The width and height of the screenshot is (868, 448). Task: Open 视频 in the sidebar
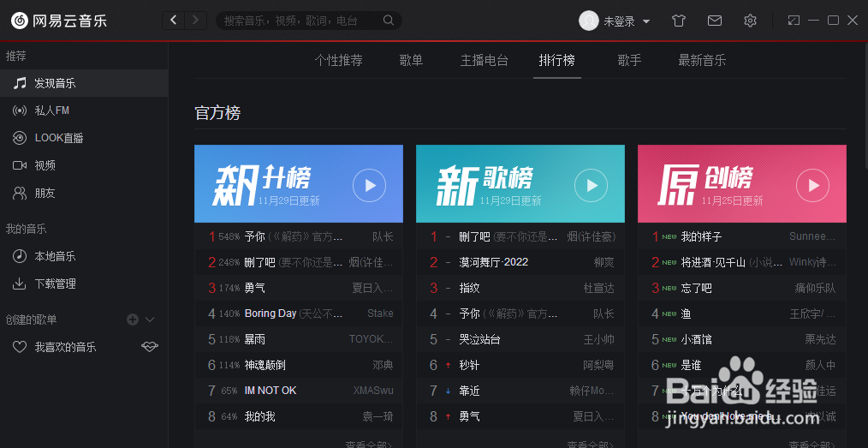point(84,165)
